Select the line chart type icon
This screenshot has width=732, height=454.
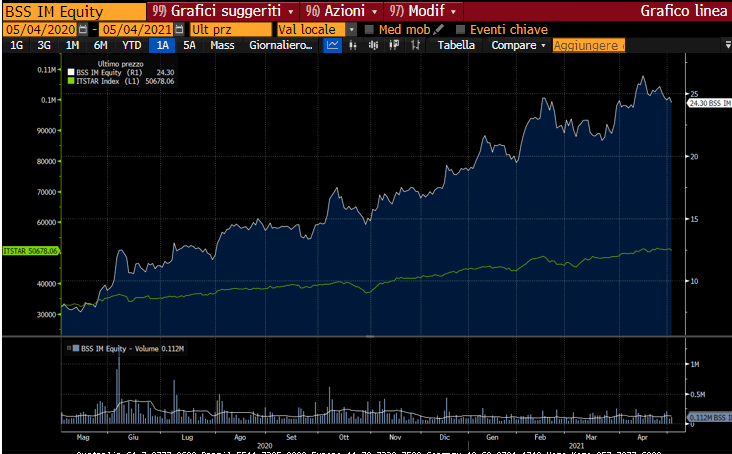click(x=332, y=45)
